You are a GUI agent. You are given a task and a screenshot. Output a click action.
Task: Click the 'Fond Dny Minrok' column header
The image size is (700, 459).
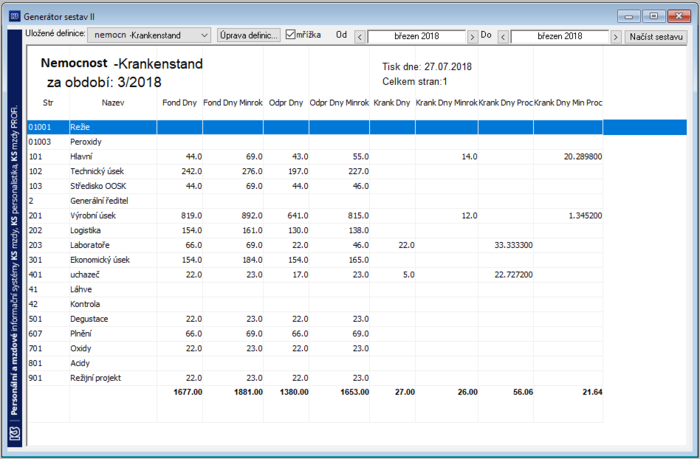(233, 103)
